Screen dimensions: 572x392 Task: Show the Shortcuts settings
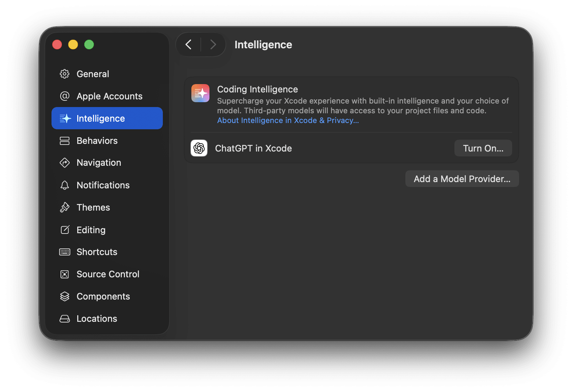107,252
